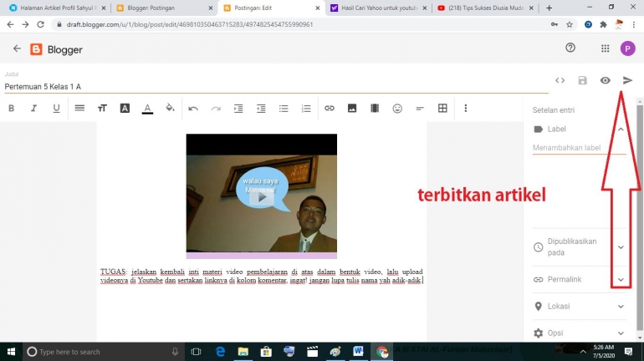Open a new browser tab
Viewport: 644px width, 361px height.
[549, 8]
